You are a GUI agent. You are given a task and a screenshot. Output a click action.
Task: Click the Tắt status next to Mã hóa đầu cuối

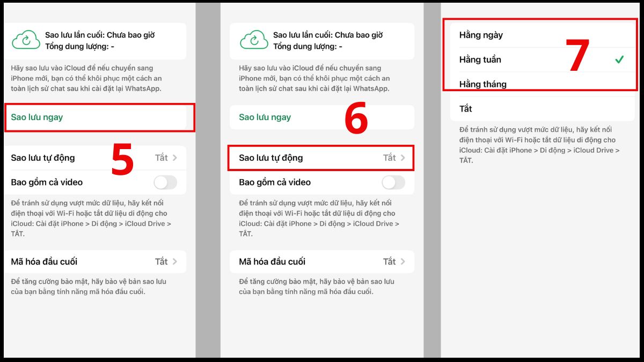(x=163, y=262)
